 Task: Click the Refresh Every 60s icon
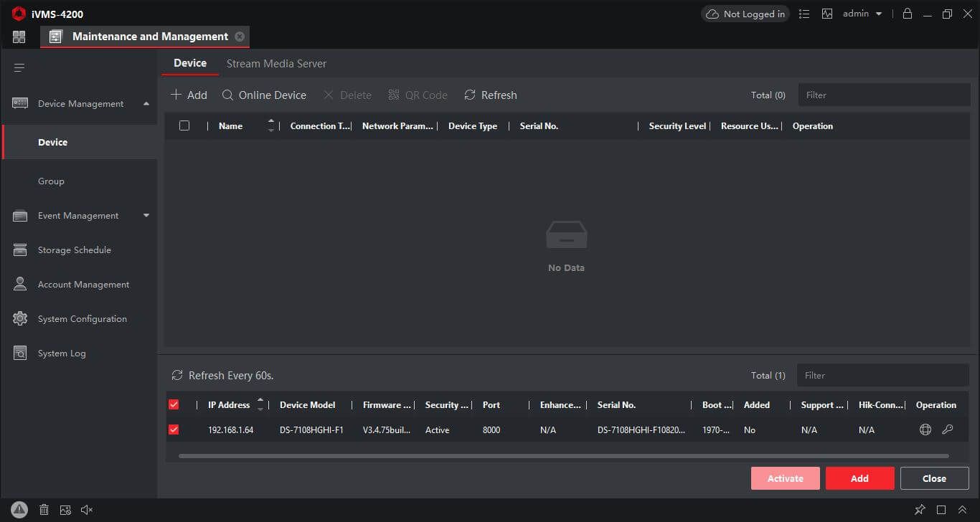(177, 376)
